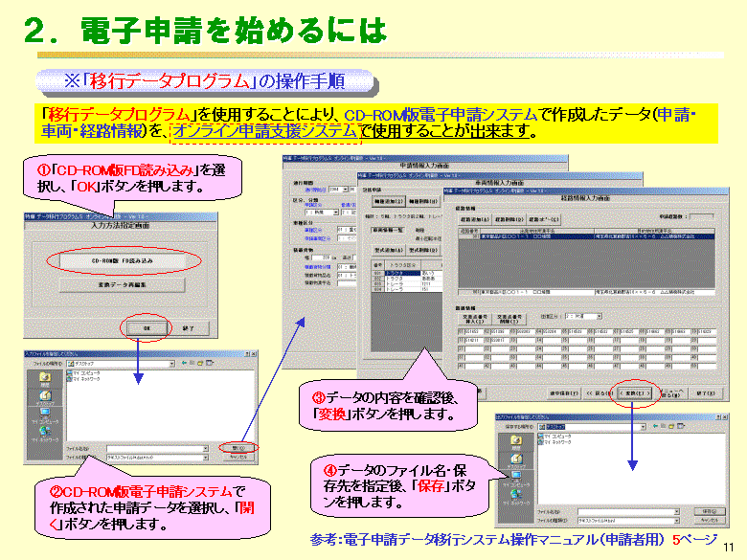Open the ファイルの種類 dropdown in the input file dialog
The width and height of the screenshot is (747, 560).
pos(205,458)
